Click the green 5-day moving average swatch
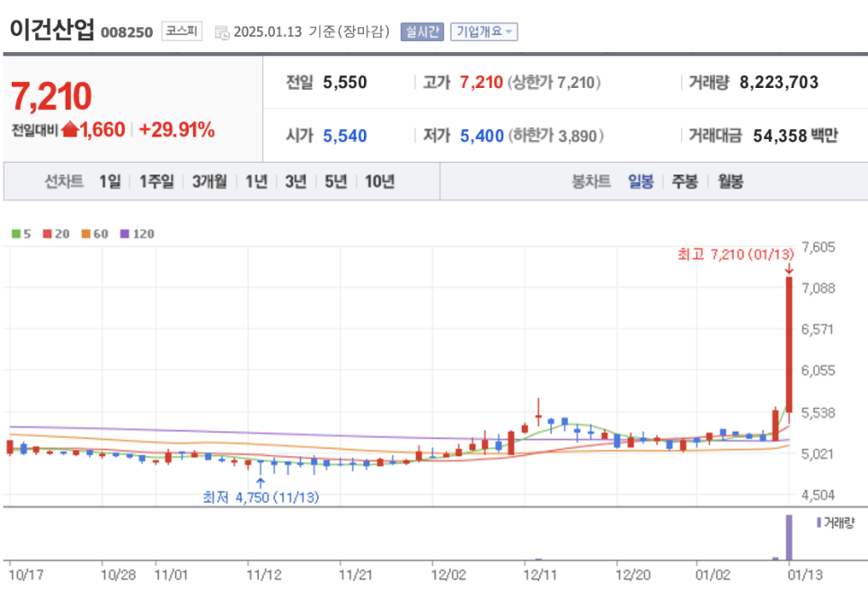This screenshot has width=868, height=607. click(16, 234)
